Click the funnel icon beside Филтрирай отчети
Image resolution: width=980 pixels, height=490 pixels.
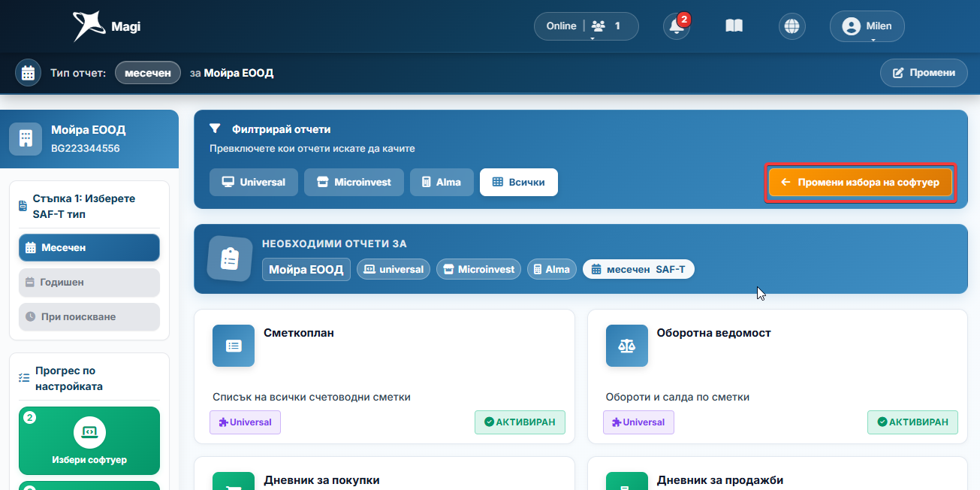coord(215,129)
